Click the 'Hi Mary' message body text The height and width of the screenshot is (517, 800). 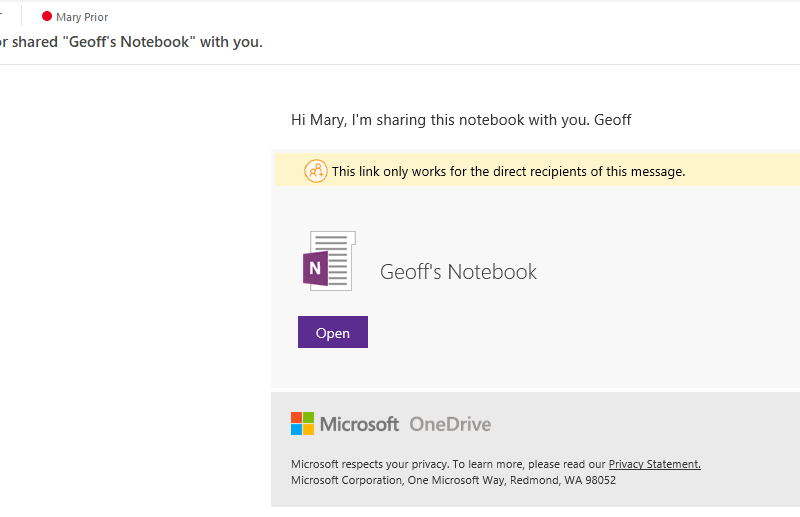[x=461, y=120]
